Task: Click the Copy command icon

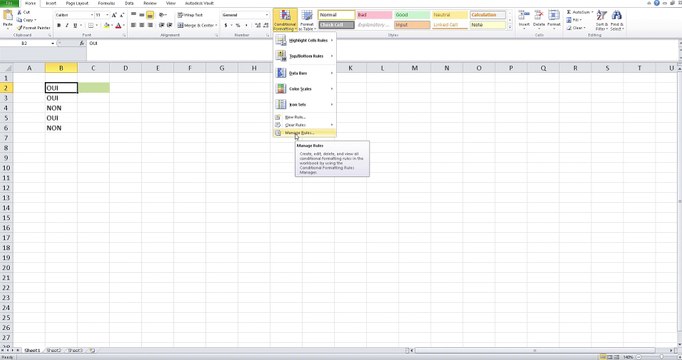Action: pos(20,20)
